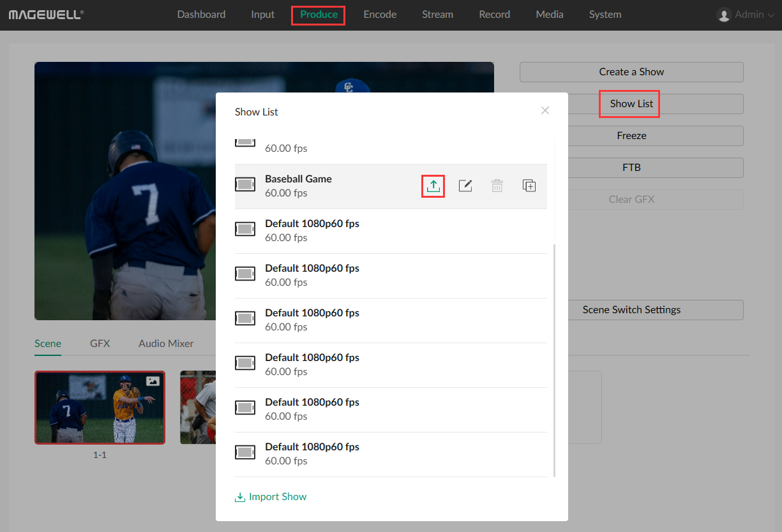Close the Show List dialog

point(545,110)
